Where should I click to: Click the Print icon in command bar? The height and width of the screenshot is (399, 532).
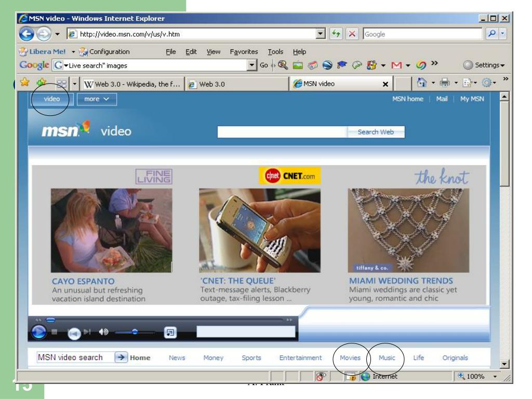445,83
